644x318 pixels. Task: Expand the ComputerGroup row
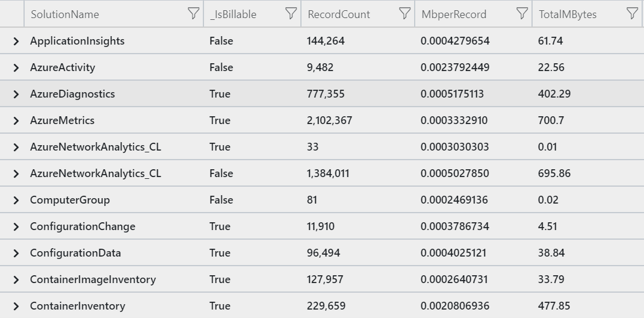click(16, 200)
